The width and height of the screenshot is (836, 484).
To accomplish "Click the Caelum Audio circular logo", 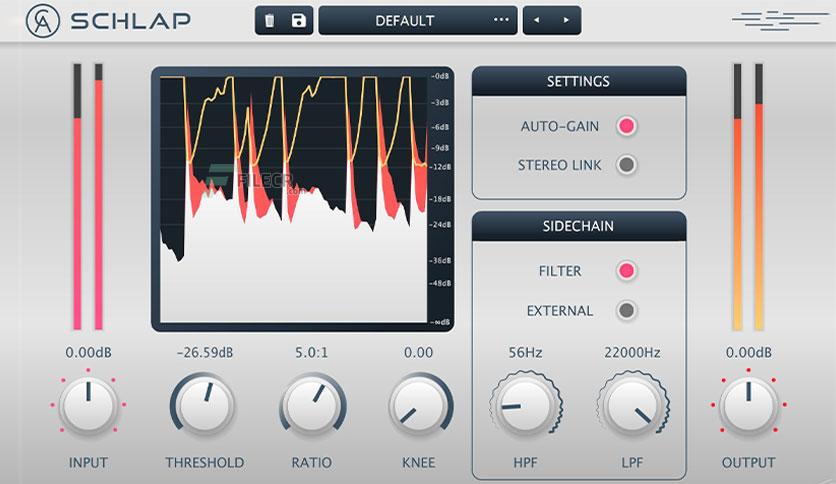I will [x=43, y=21].
